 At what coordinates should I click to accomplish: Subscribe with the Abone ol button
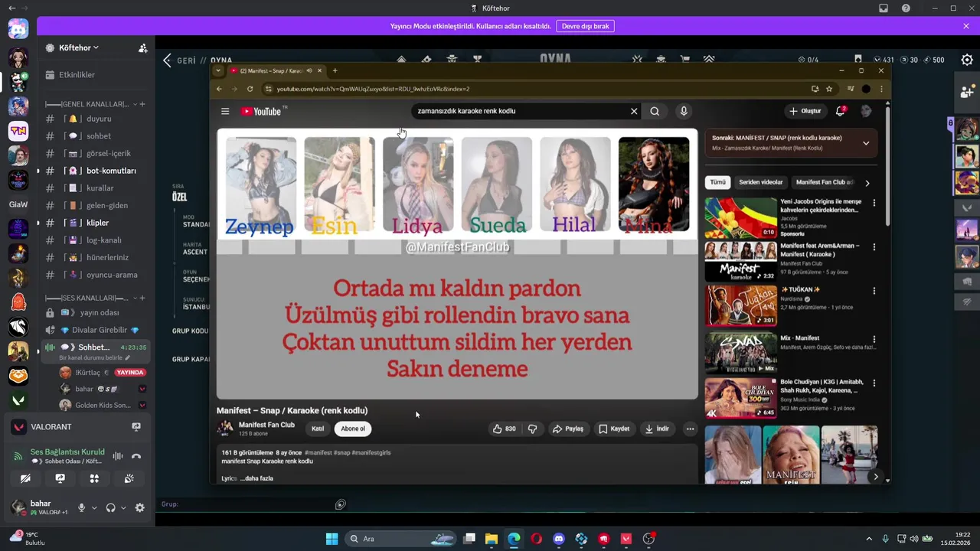pos(353,429)
